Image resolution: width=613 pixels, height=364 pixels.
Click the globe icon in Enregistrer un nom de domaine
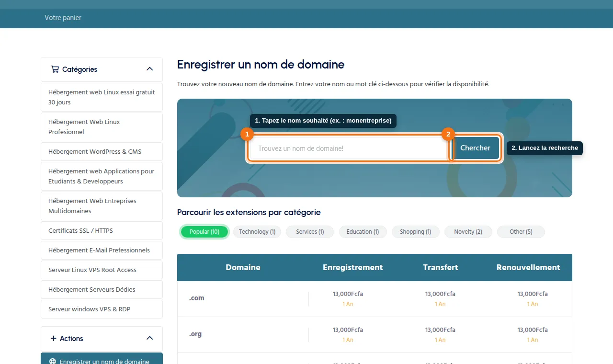click(53, 362)
